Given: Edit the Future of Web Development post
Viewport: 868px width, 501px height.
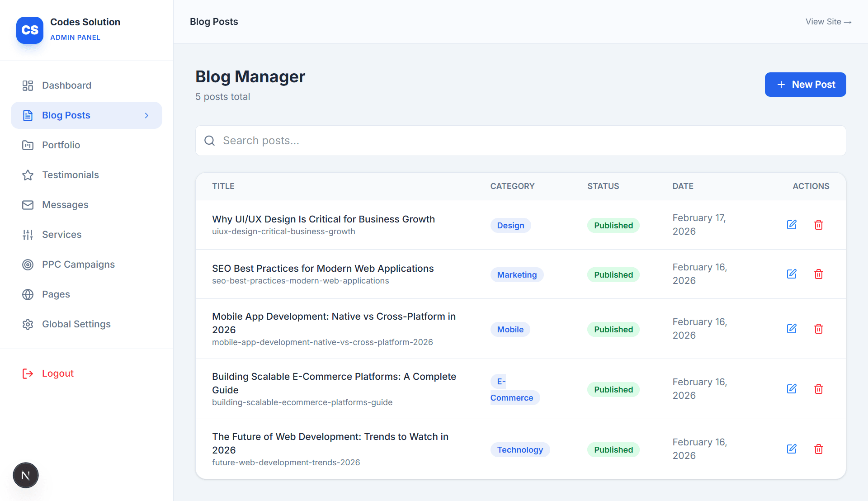Looking at the screenshot, I should 792,449.
